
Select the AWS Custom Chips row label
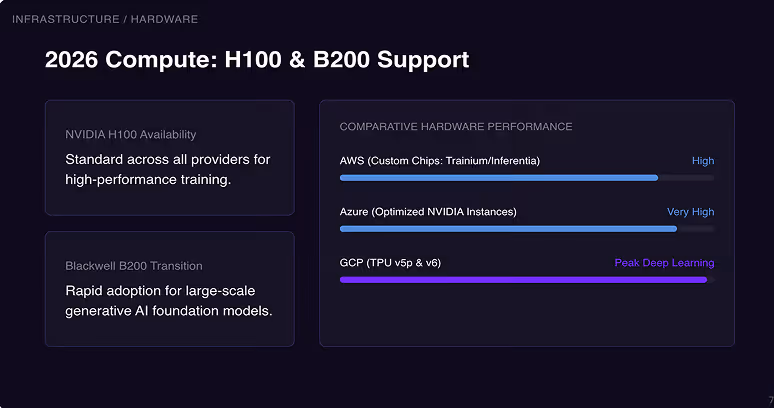pos(440,161)
